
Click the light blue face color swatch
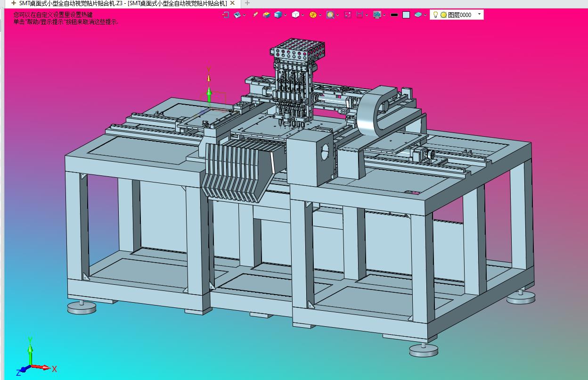click(x=406, y=15)
